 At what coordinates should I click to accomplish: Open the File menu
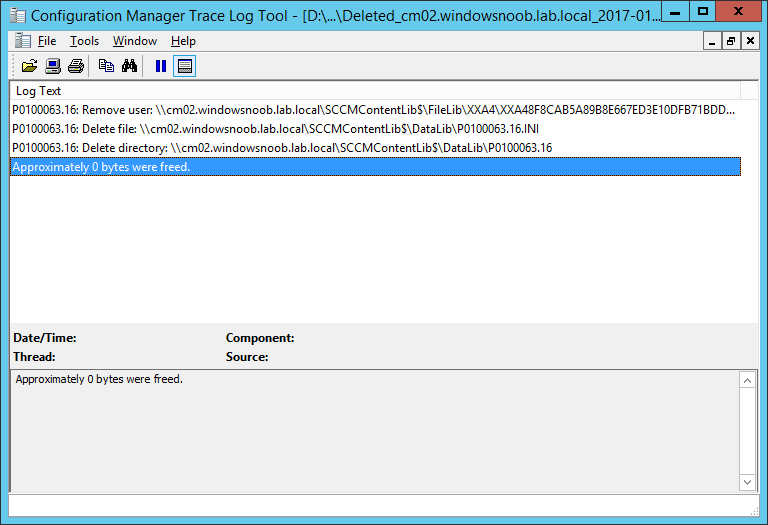coord(47,41)
